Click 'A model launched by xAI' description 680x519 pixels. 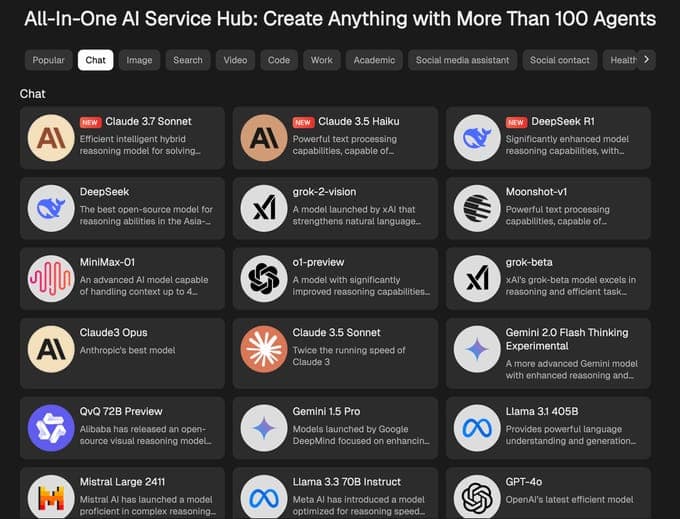click(356, 215)
